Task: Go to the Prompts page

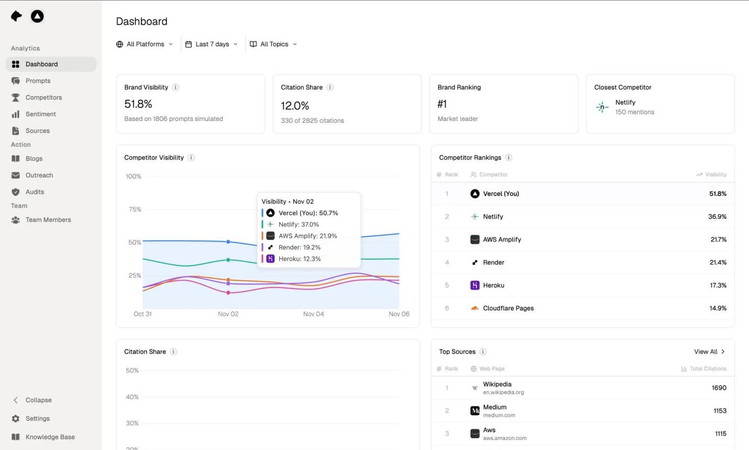Action: [51, 81]
